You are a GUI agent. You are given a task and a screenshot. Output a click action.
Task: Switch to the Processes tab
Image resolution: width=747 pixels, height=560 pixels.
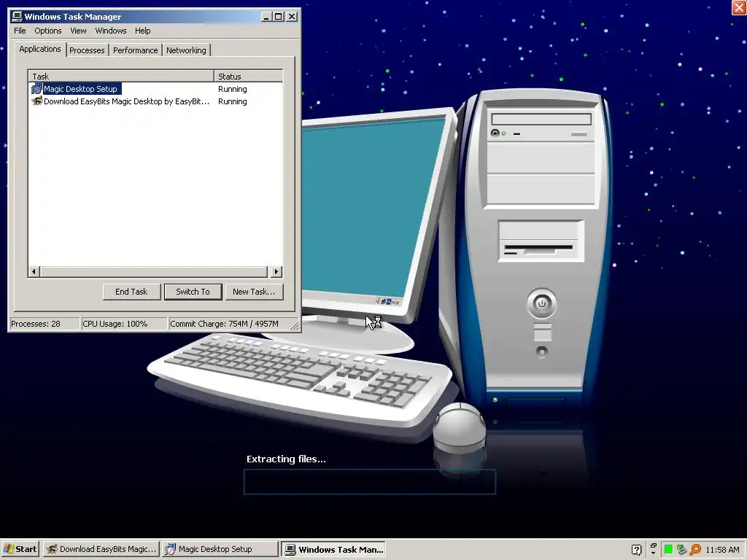pyautogui.click(x=87, y=50)
